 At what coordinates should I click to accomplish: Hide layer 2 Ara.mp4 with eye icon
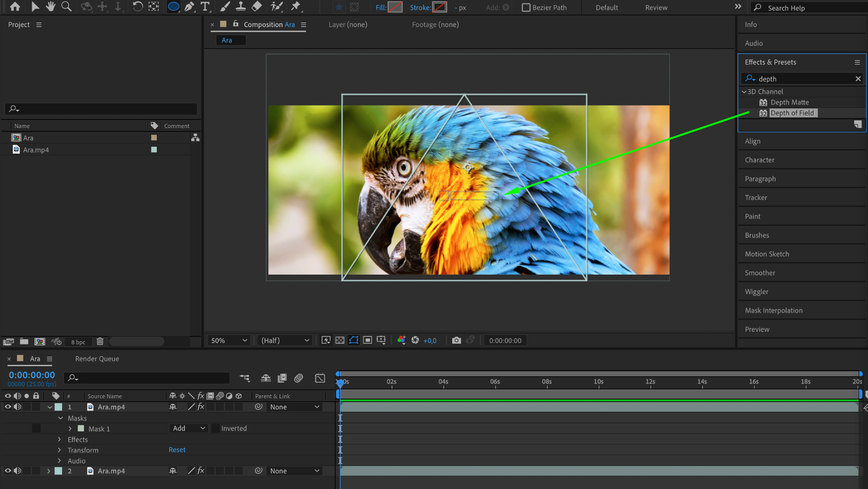tap(8, 471)
